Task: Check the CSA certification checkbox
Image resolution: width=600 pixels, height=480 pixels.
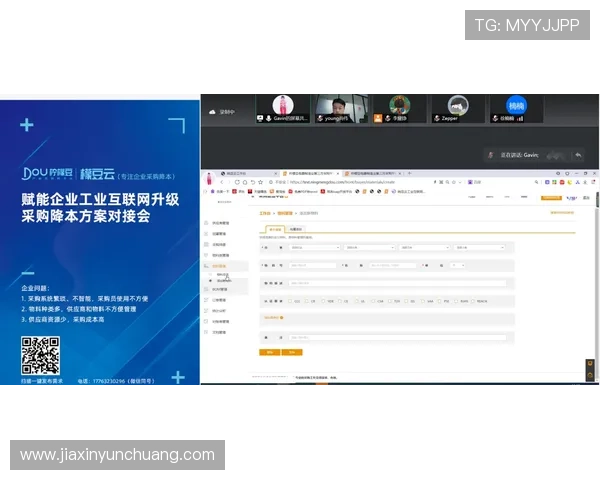Action: pyautogui.click(x=373, y=301)
